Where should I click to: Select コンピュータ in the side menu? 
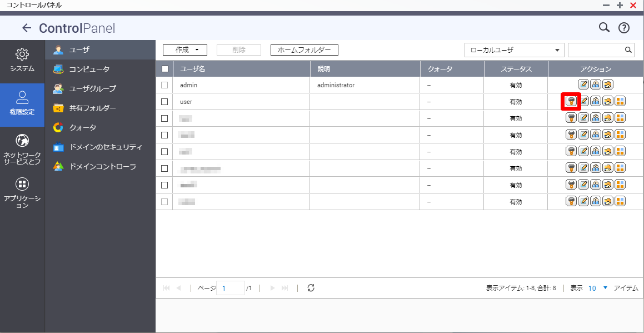click(x=100, y=69)
